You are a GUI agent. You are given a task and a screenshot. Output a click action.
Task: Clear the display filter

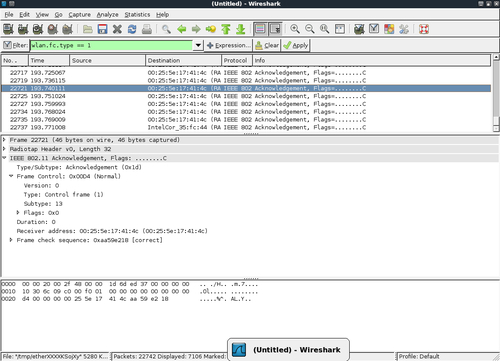click(267, 45)
